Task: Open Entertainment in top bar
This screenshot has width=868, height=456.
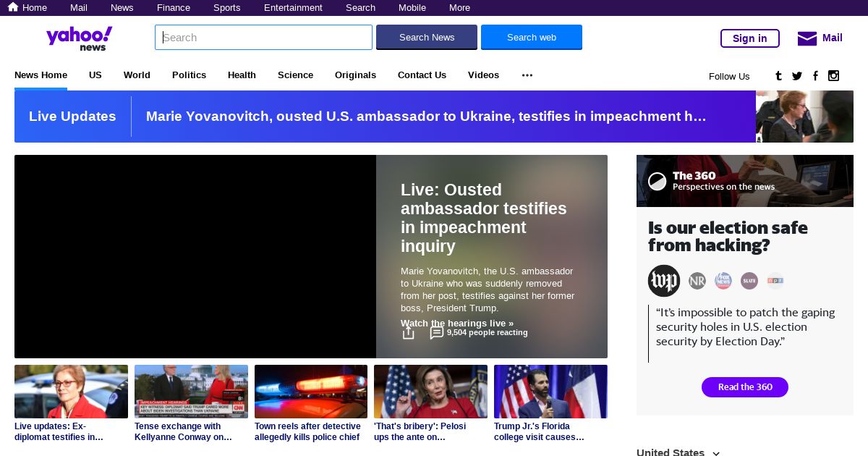Action: 293,8
